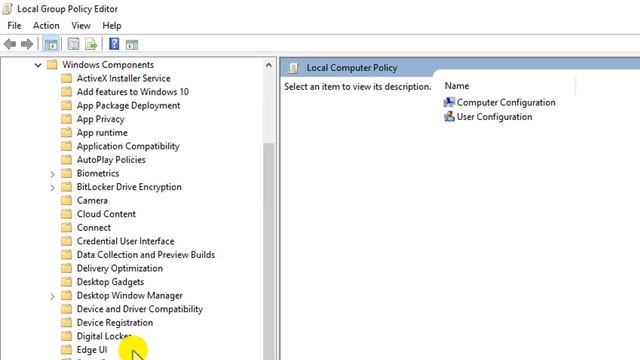Toggle Show/Hide Console Tree toolbar icon
The width and height of the screenshot is (640, 360).
click(x=51, y=44)
